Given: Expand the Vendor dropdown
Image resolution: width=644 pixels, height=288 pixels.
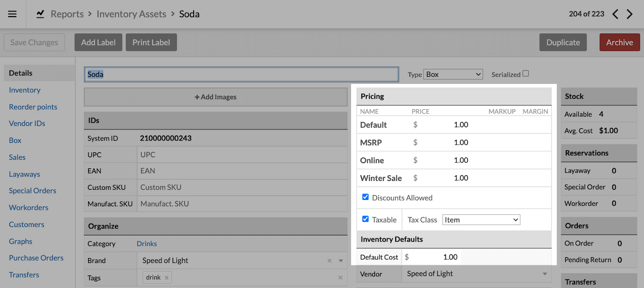Looking at the screenshot, I should click(x=545, y=274).
